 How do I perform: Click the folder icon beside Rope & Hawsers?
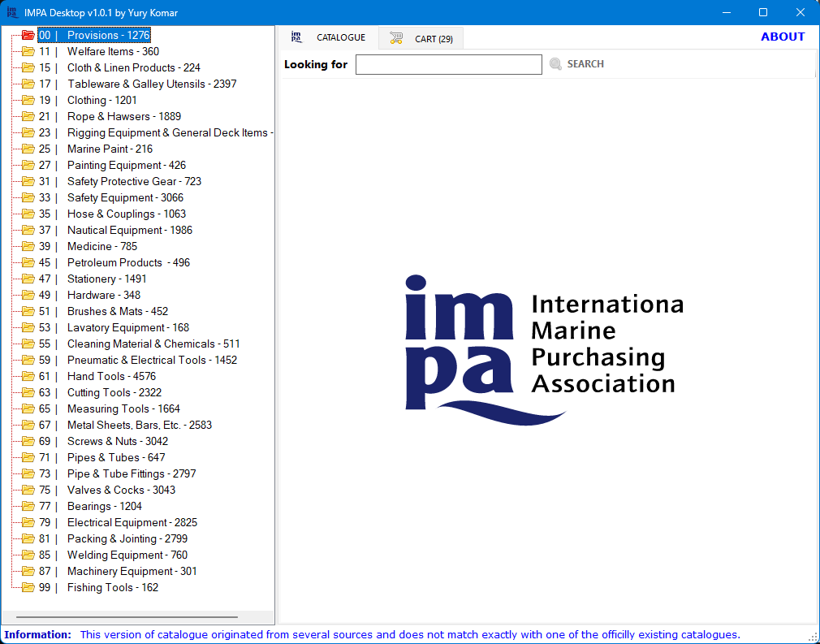coord(28,117)
